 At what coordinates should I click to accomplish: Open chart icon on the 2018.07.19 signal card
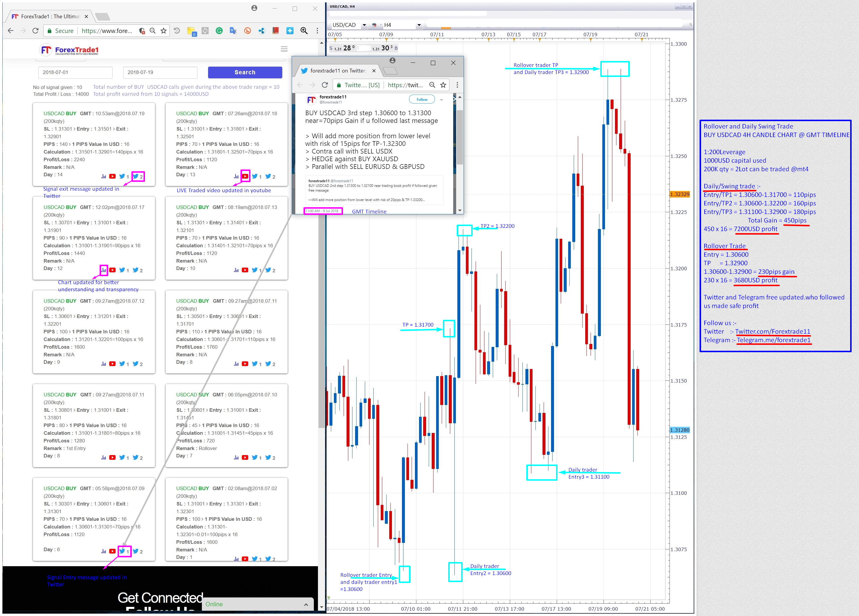103,177
